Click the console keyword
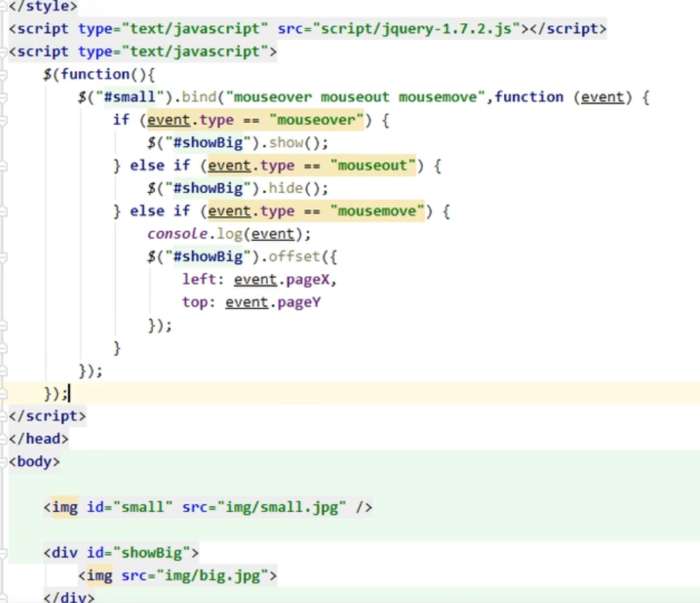Image resolution: width=700 pixels, height=603 pixels. coord(178,234)
